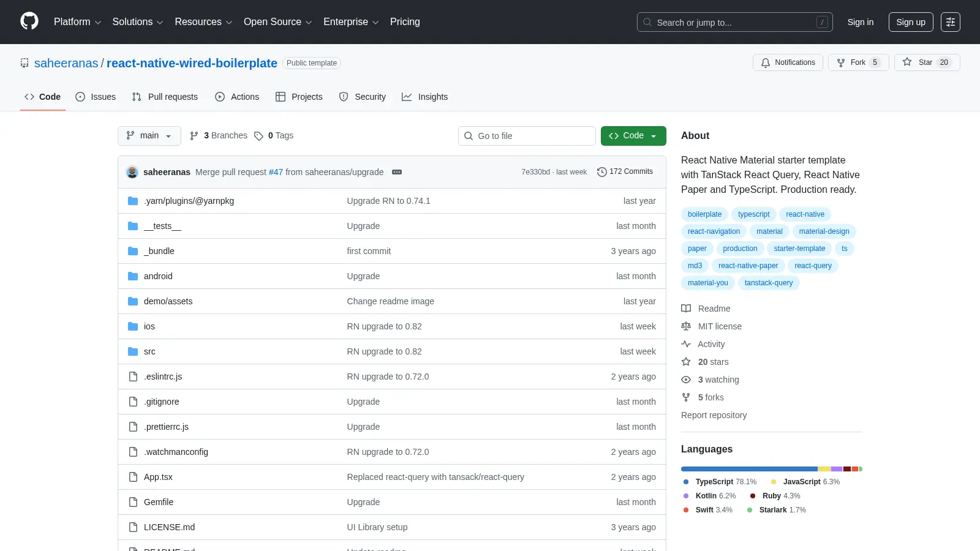The image size is (980, 551).
Task: Expand the Platform menu
Action: [x=77, y=22]
